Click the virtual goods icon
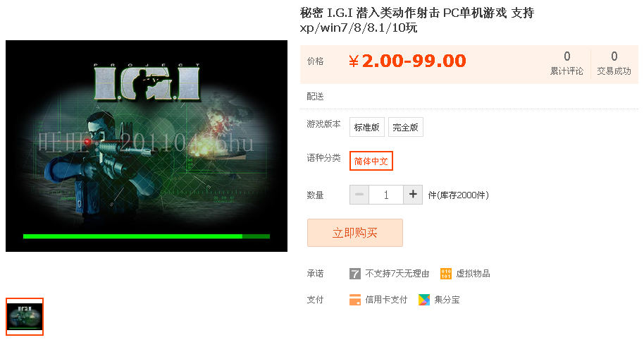644x340 pixels. tap(445, 274)
